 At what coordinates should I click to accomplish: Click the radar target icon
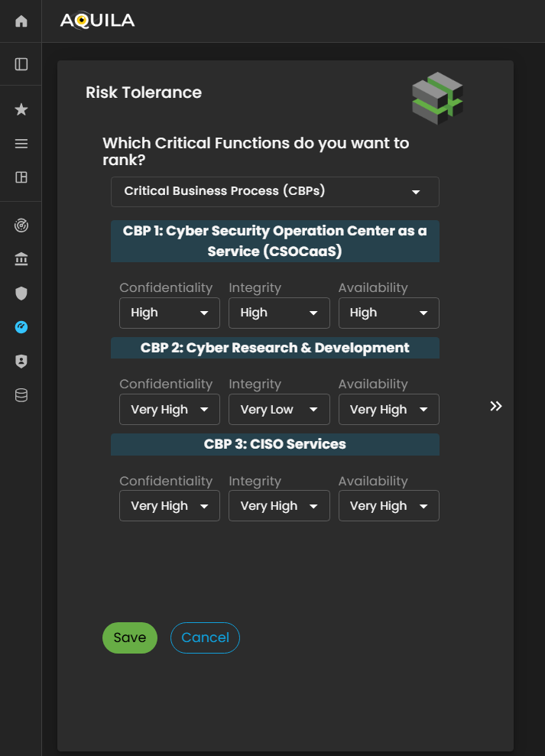point(21,226)
